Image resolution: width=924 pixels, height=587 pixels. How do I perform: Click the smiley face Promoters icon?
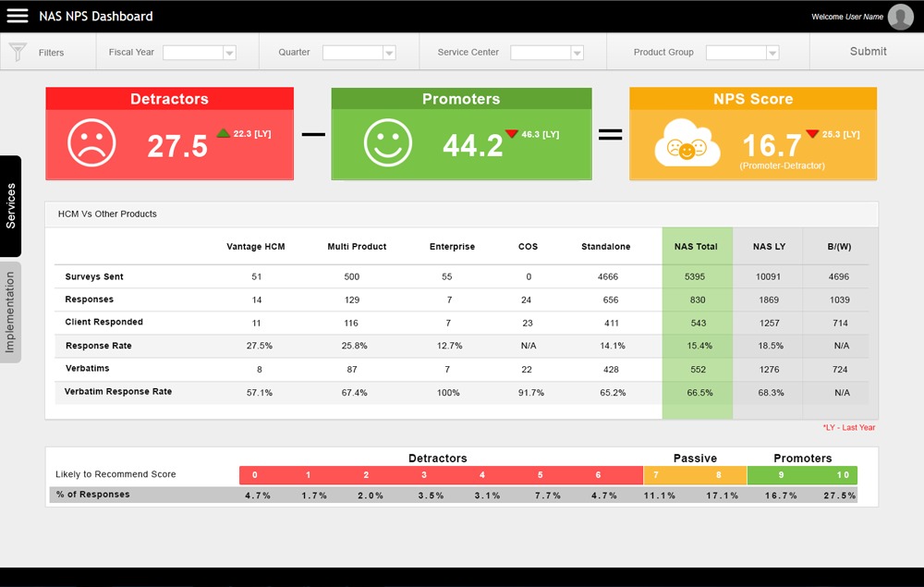pos(387,143)
